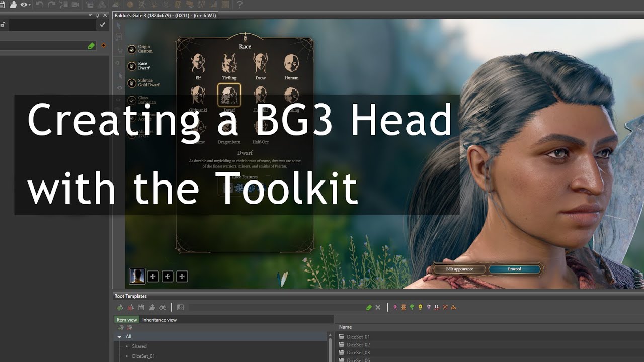Open the help question mark icon
Viewport: 644px width, 362px height.
239,5
